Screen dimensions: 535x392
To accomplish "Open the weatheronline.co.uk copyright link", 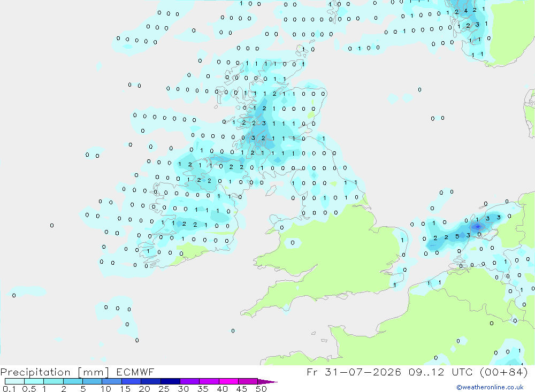I will (x=490, y=387).
